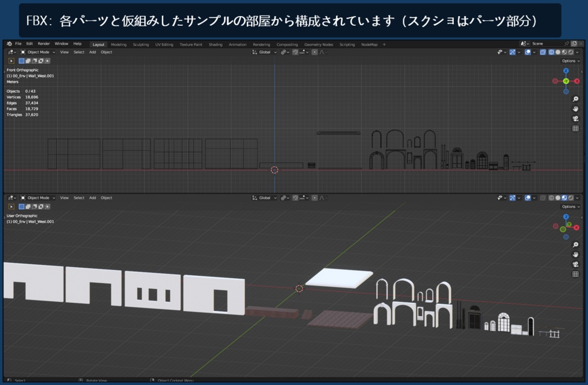The width and height of the screenshot is (588, 385).
Task: Add a new workspace with the plus icon
Action: click(x=384, y=44)
